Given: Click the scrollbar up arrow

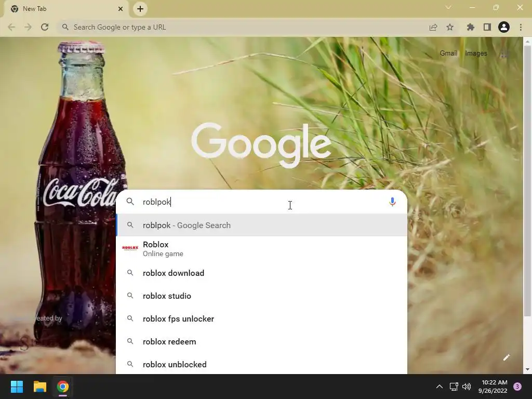Looking at the screenshot, I should pos(527,42).
